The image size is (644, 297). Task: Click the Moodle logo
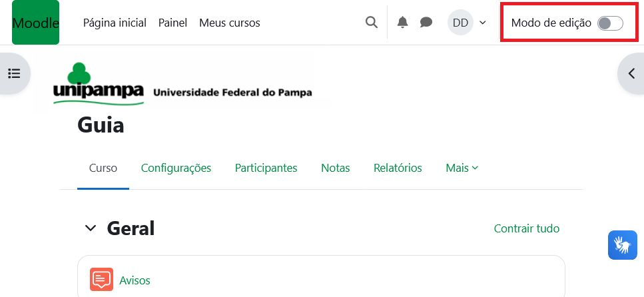click(35, 23)
